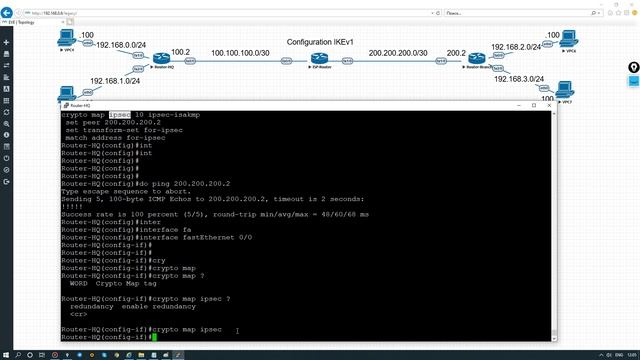Image resolution: width=640 pixels, height=360 pixels.
Task: Expand the address bar dropdown arrow
Action: point(432,13)
